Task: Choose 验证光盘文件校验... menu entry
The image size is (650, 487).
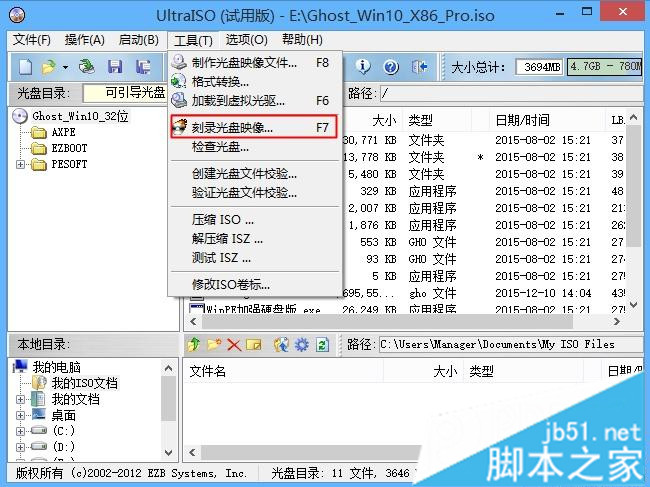Action: coord(255,193)
